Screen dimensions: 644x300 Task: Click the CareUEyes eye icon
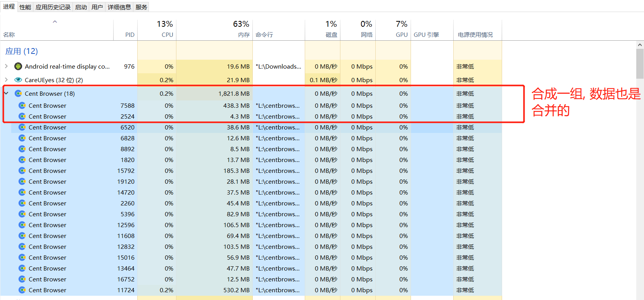[18, 80]
